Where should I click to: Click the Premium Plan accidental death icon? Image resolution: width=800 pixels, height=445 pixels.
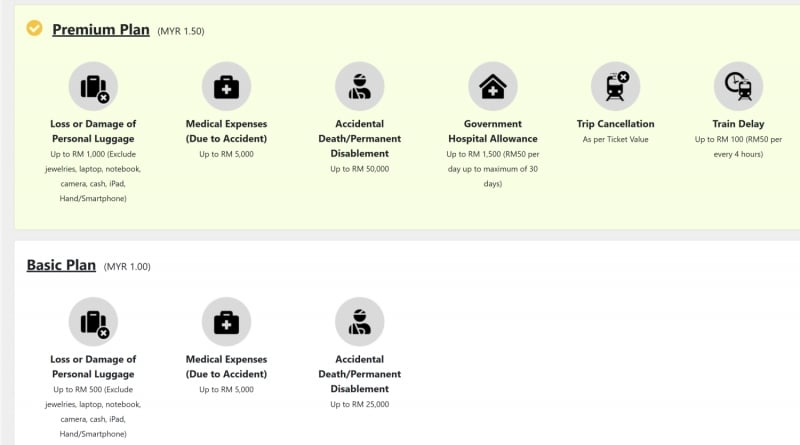359,87
